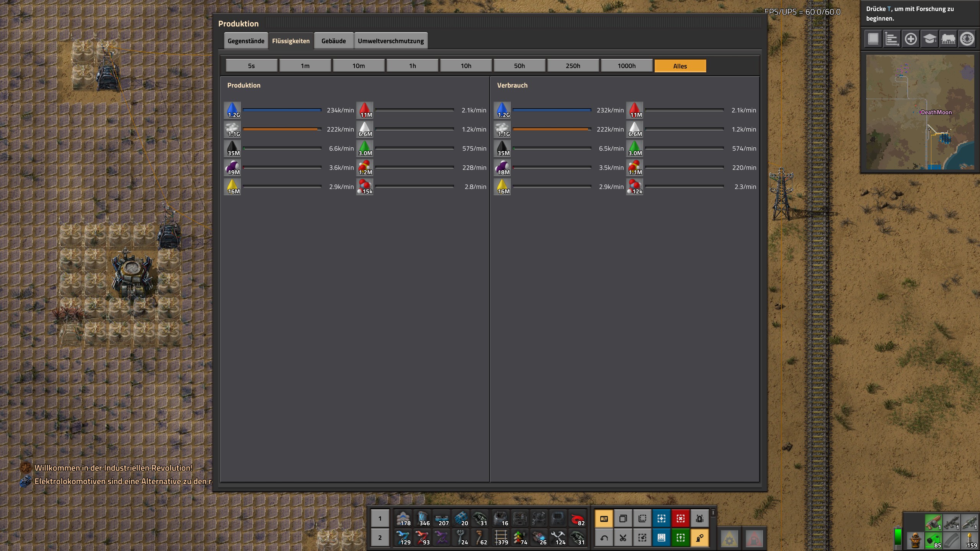Click the 234k/min production value
Screen dimensions: 980x551
[340, 110]
